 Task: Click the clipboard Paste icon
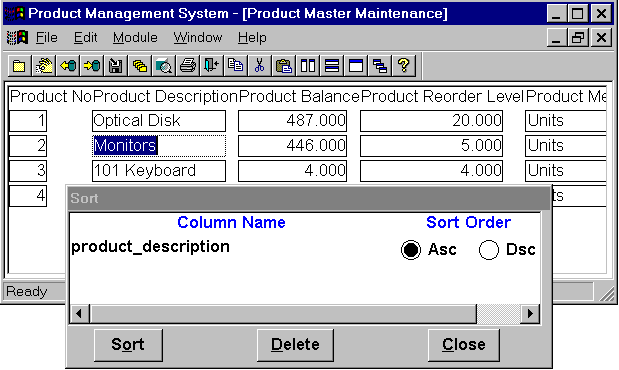tap(284, 66)
